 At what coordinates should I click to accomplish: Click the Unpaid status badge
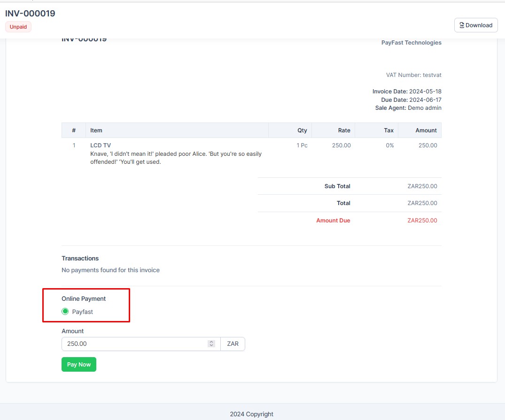(18, 27)
